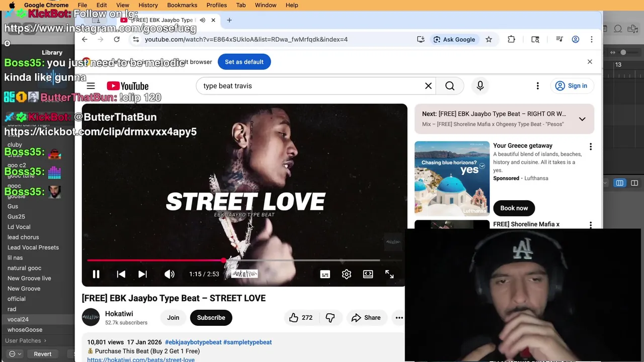Go to YouTube home via logo

pyautogui.click(x=127, y=86)
